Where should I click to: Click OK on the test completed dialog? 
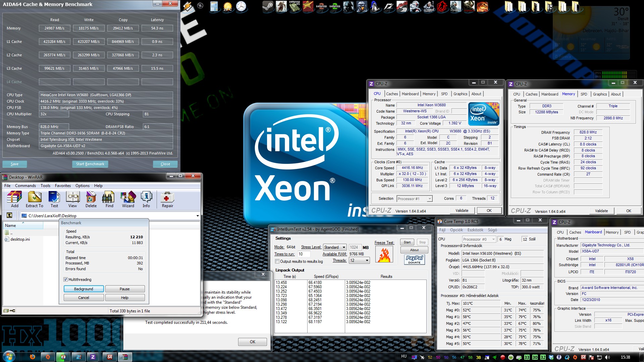pos(253,342)
